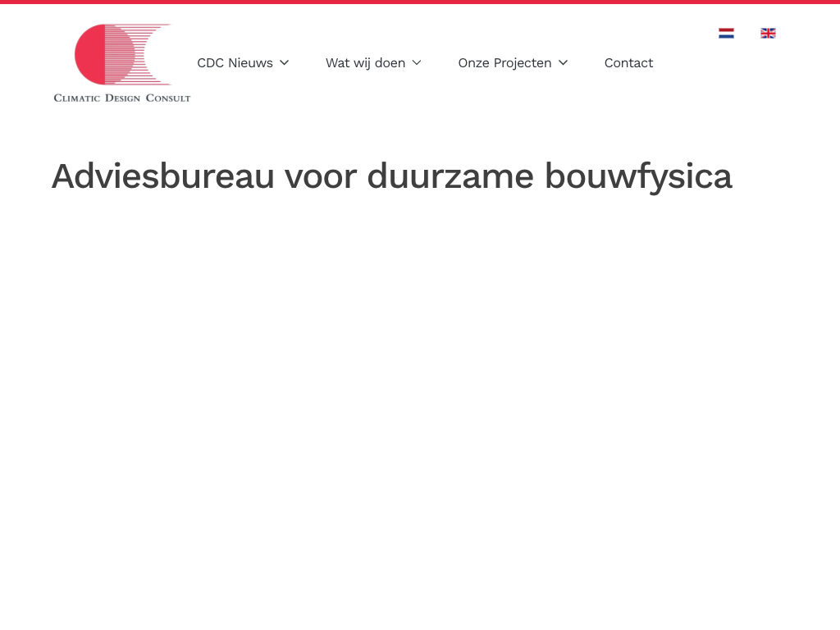
Task: Expand the Onze Projecten dropdown arrow
Action: 564,63
